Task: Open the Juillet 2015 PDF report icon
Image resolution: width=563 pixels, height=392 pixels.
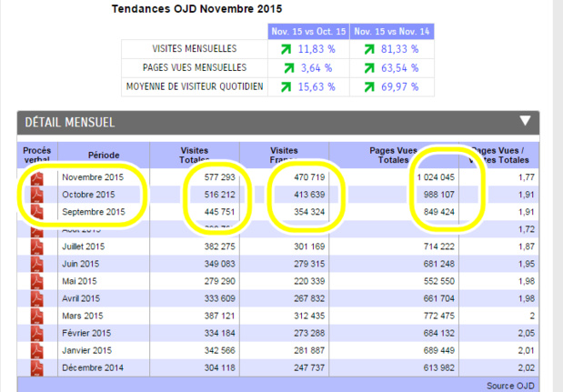Action: [x=37, y=246]
